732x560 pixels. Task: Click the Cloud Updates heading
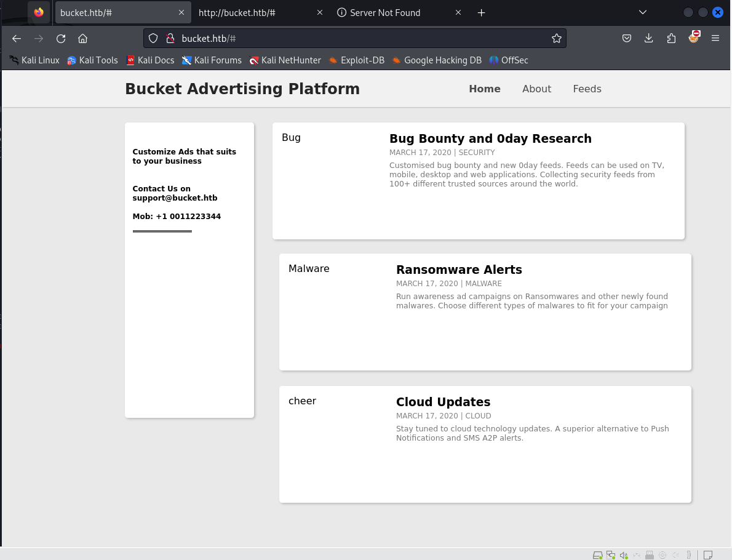[x=443, y=402]
